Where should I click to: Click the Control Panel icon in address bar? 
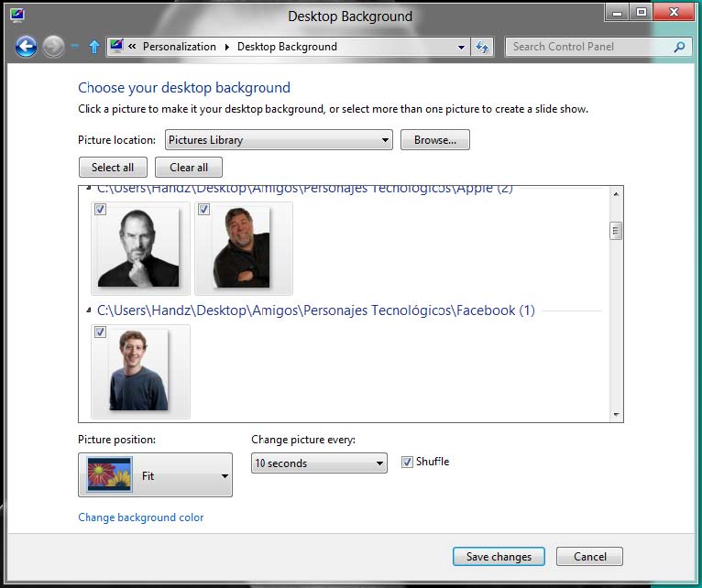[117, 47]
